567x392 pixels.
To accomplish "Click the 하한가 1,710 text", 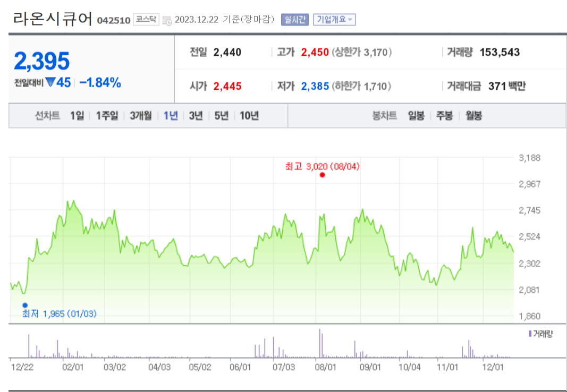I will click(361, 87).
